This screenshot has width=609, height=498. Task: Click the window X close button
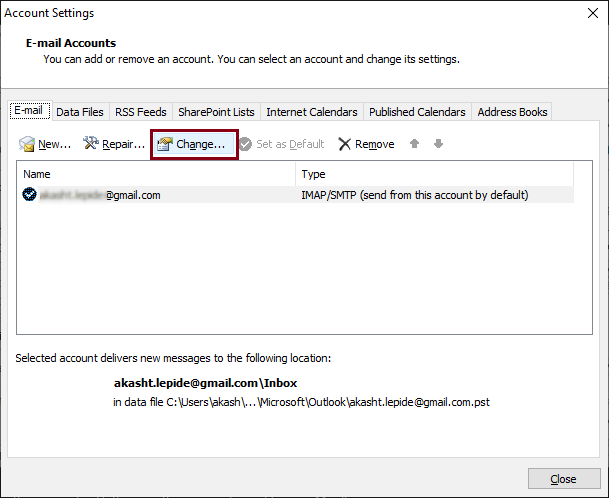(593, 13)
